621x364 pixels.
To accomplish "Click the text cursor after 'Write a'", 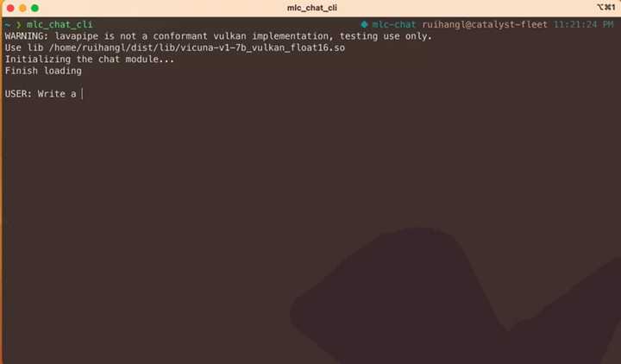I will tap(82, 94).
